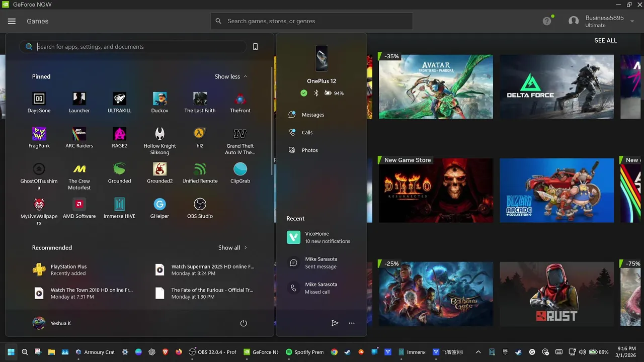The width and height of the screenshot is (644, 362).
Task: Open the DaysGone pinned app
Action: 39,103
